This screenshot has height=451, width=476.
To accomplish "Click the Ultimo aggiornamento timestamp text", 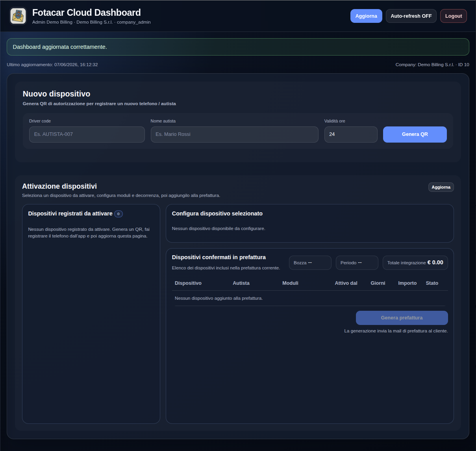I will (x=52, y=65).
